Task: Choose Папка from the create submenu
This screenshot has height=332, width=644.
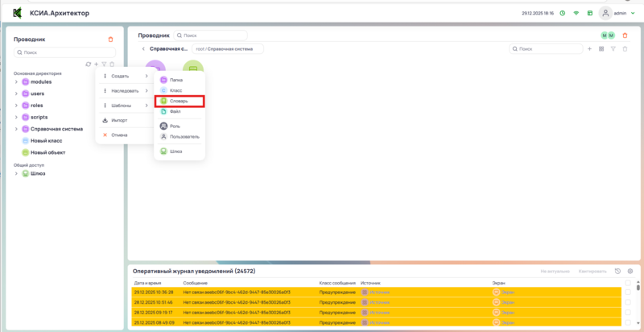Action: [x=175, y=80]
